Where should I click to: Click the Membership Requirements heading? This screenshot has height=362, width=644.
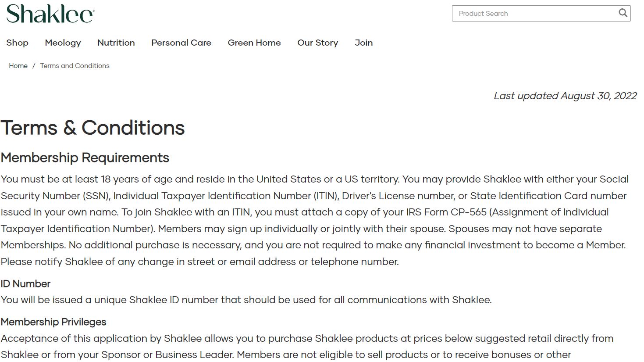85,158
